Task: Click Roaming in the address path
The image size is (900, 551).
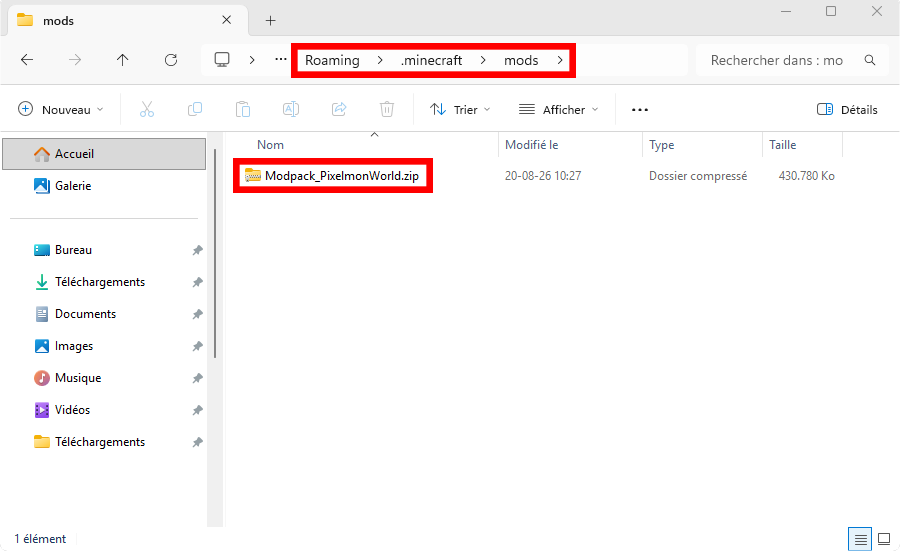Action: click(x=332, y=60)
